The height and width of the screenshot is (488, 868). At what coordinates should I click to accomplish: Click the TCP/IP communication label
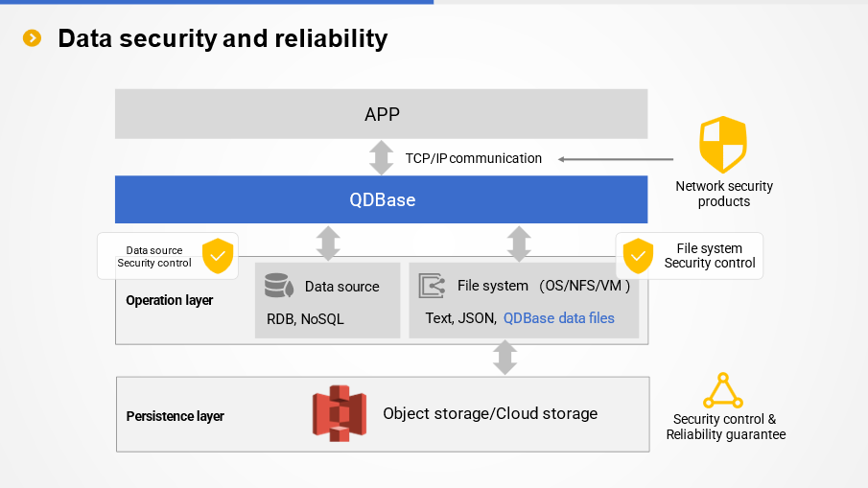pyautogui.click(x=473, y=158)
